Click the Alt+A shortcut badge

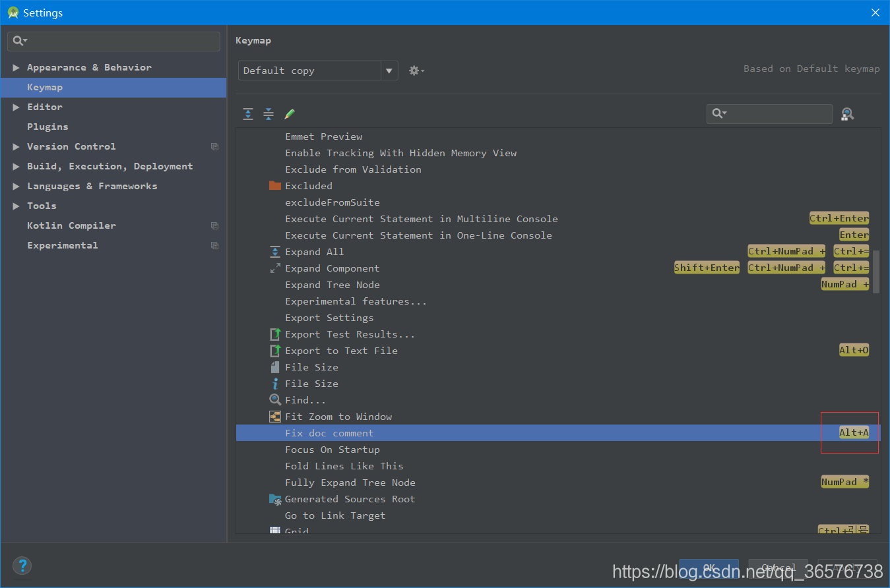click(x=854, y=432)
